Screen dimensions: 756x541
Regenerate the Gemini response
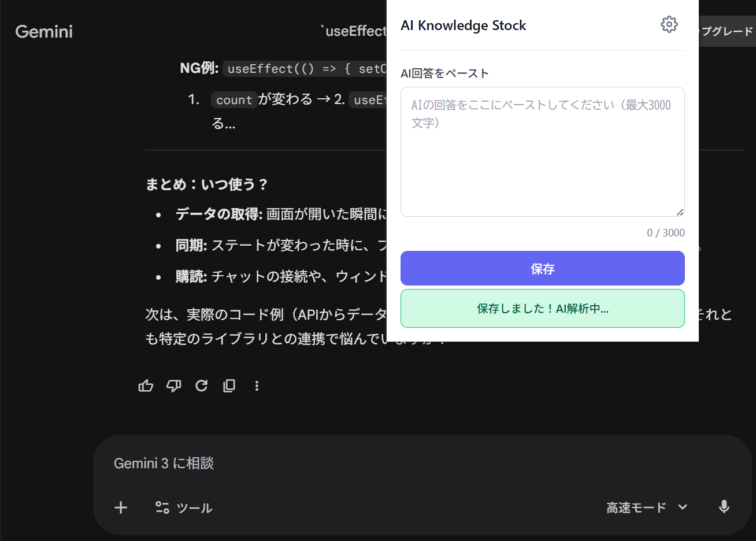pos(201,386)
